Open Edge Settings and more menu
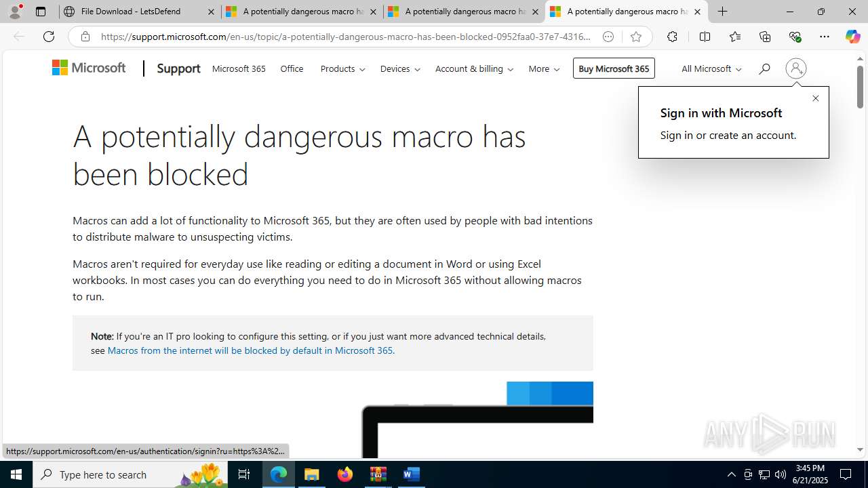 (x=825, y=37)
